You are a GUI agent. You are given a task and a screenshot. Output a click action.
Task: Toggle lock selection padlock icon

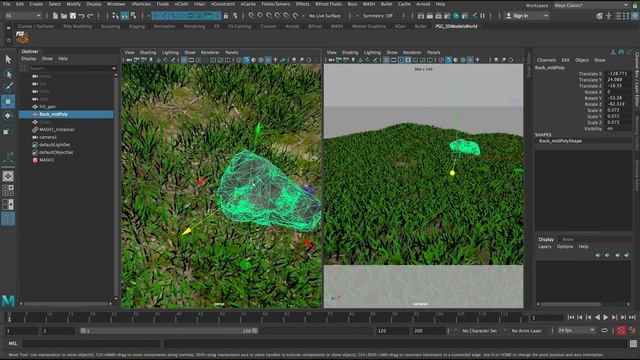point(226,16)
